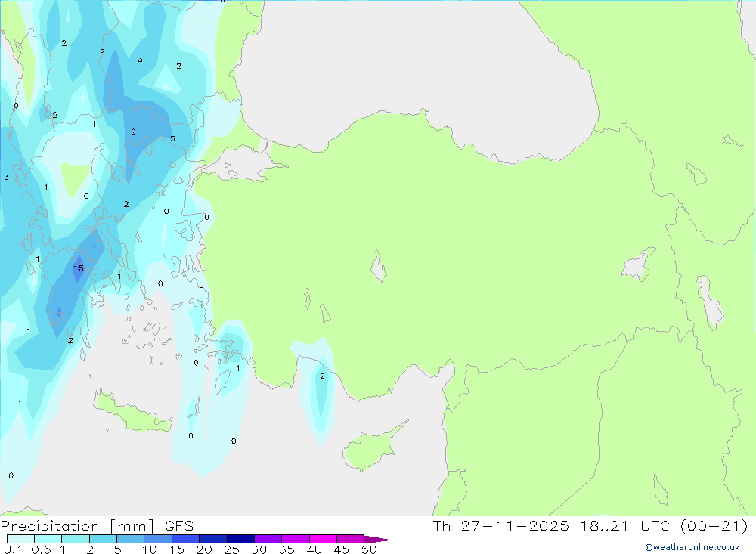
Task: Click the '(00+21)' forecast offset text
Action: (714, 525)
